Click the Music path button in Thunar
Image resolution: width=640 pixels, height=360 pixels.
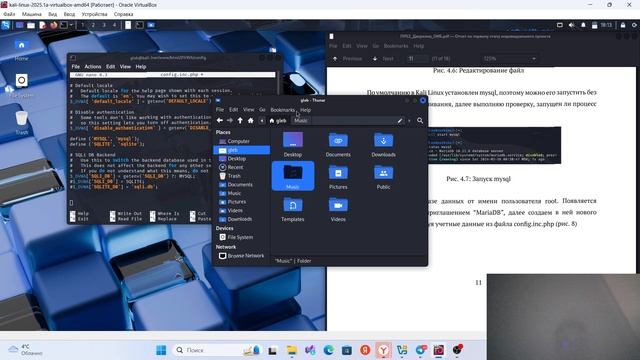[x=301, y=121]
